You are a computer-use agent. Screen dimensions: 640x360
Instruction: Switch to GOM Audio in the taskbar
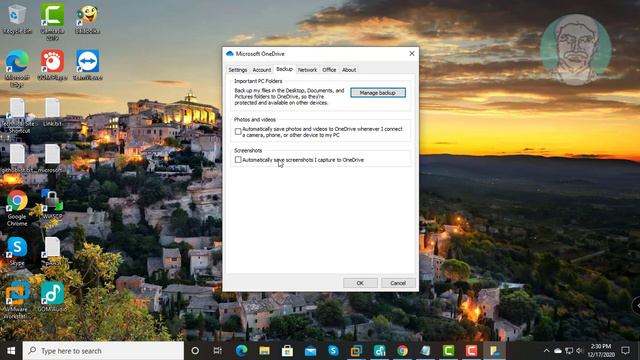pos(379,351)
